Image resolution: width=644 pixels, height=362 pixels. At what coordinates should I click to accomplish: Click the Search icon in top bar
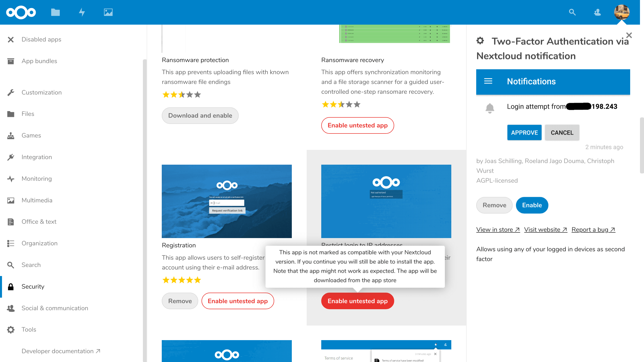click(572, 12)
